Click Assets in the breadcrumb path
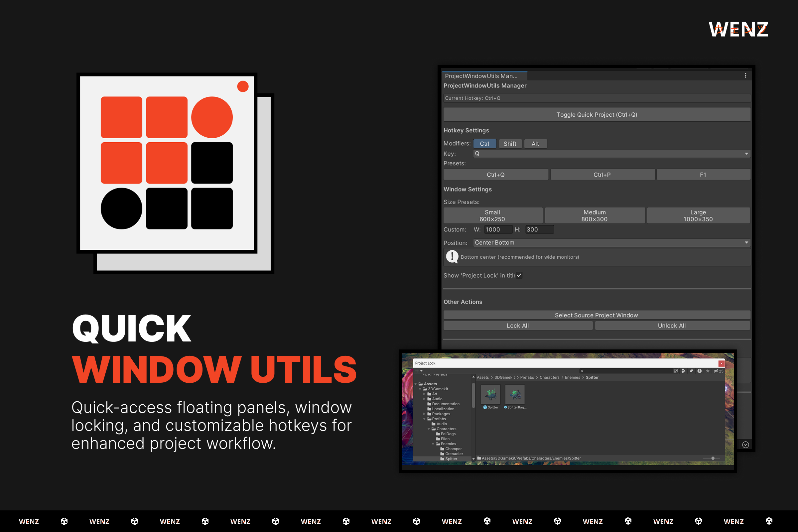Screen dimensions: 798x532 (x=483, y=378)
